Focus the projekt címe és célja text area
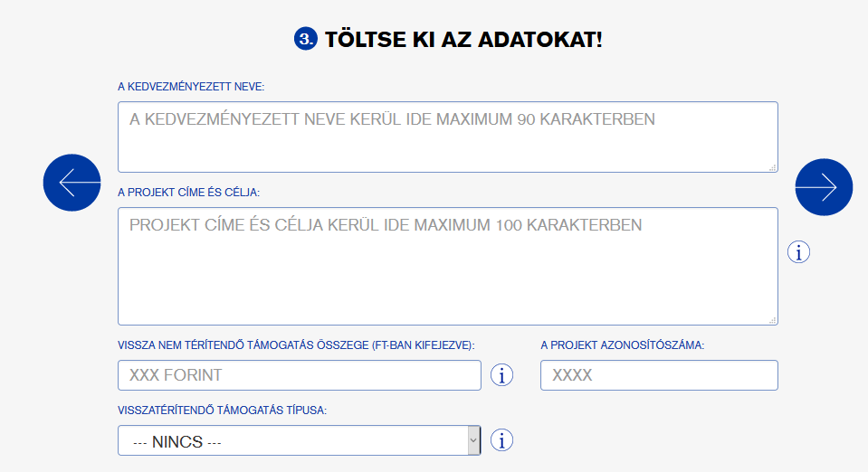Viewport: 868px width, 472px height. 448,266
